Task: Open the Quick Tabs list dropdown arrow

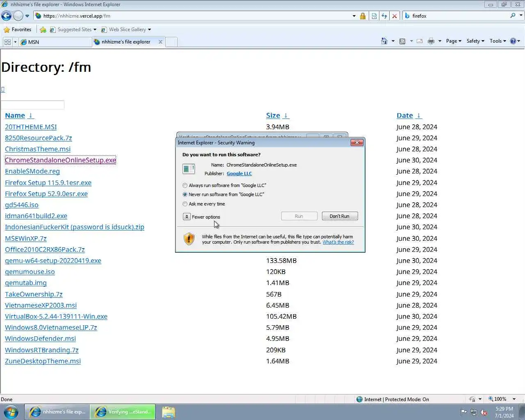Action: (15, 42)
